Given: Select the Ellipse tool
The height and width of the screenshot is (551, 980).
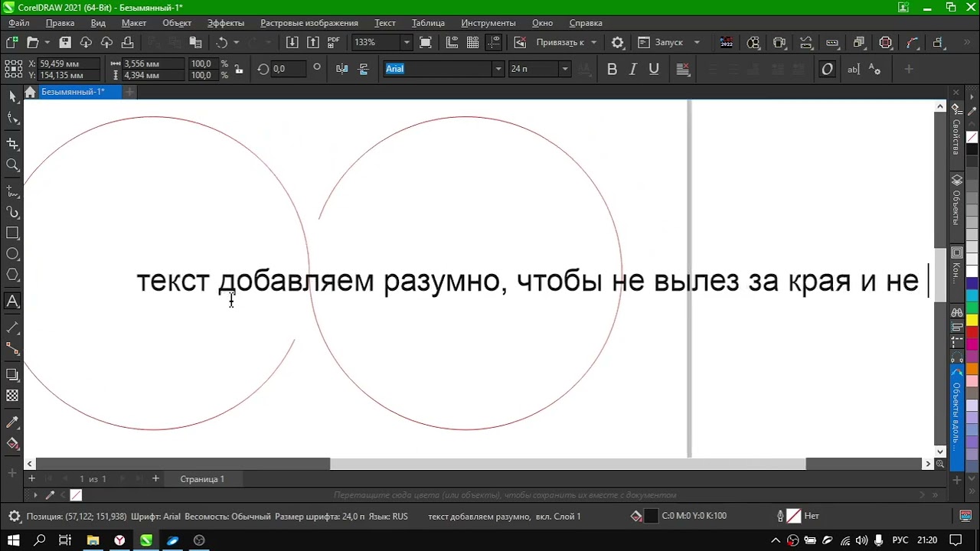Looking at the screenshot, I should point(12,253).
